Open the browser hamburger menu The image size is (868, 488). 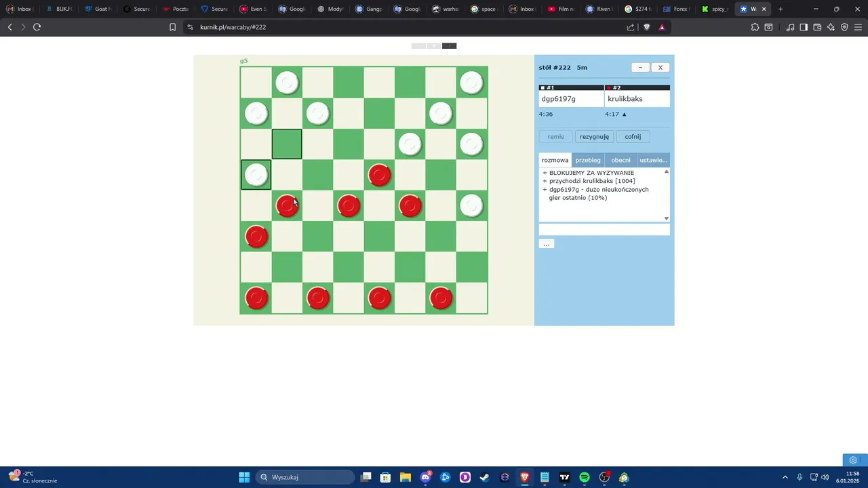point(858,27)
